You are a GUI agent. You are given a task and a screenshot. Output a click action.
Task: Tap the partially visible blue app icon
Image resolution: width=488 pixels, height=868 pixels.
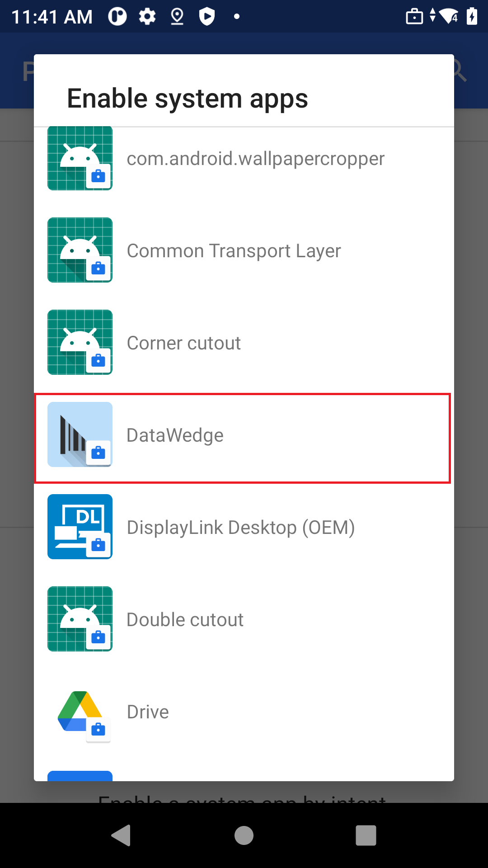(80, 776)
